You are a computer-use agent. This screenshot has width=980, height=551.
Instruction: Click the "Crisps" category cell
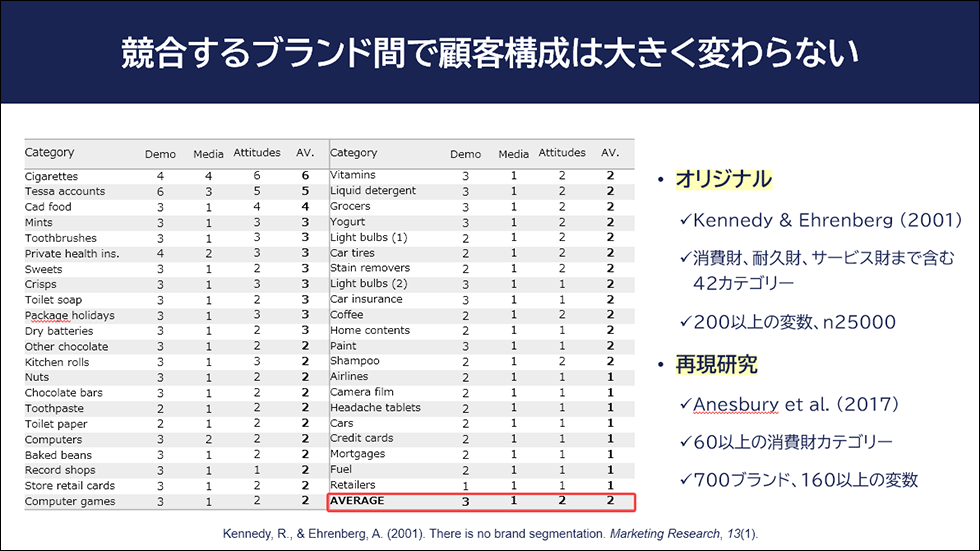[41, 284]
